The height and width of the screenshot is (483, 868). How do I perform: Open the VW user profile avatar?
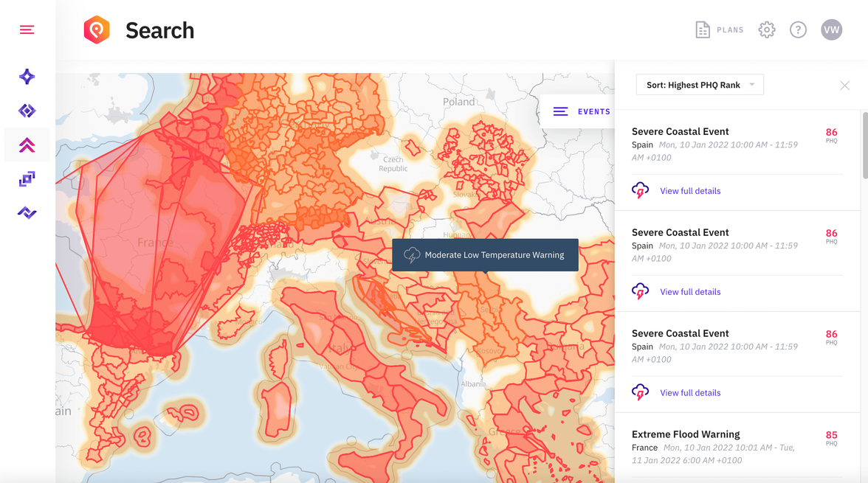coord(831,29)
